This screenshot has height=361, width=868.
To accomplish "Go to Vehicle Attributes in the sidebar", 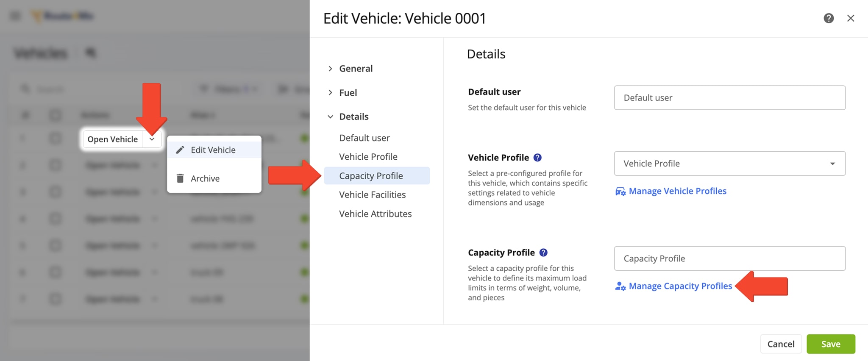I will [x=376, y=214].
